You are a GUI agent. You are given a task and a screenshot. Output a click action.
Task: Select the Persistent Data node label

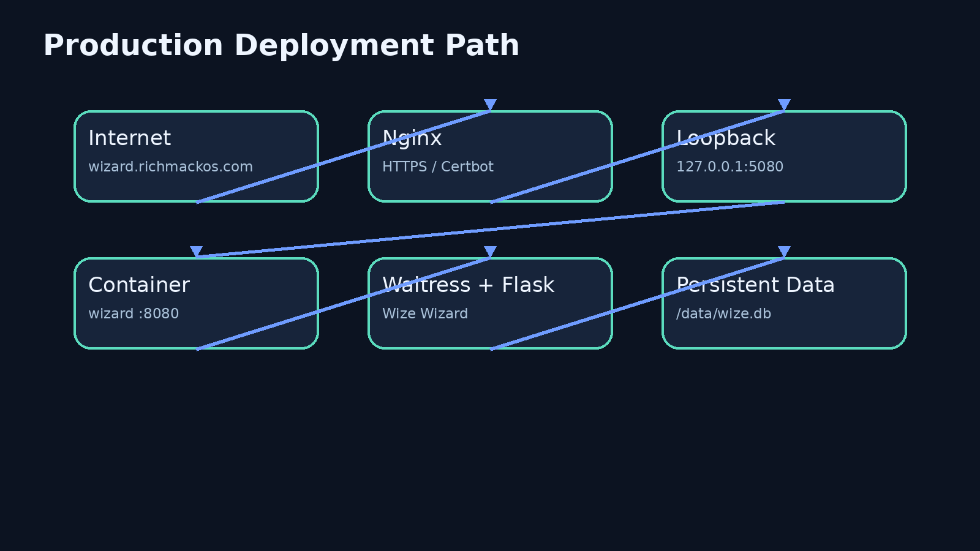755,285
